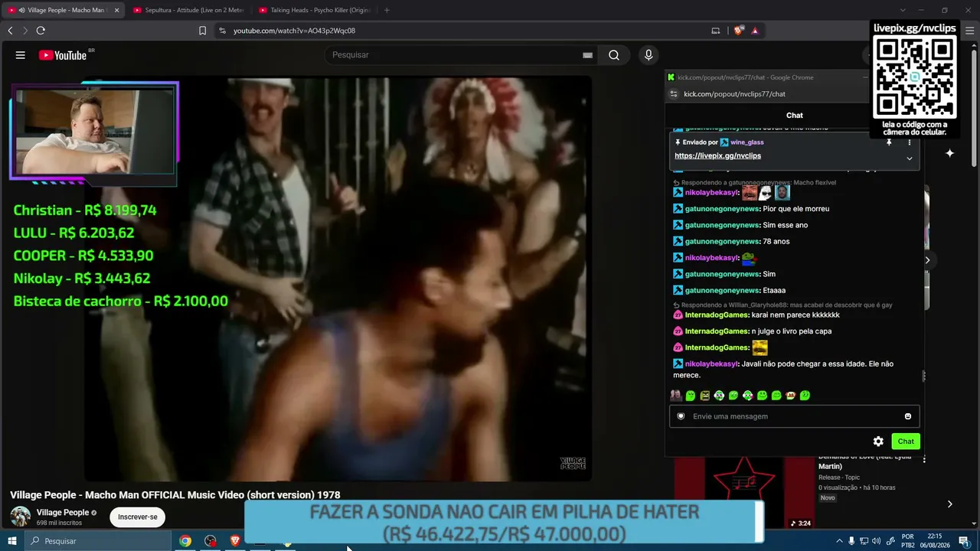Image resolution: width=980 pixels, height=551 pixels.
Task: Switch to the Talking Heads - Psycho Killer tab
Action: click(314, 10)
